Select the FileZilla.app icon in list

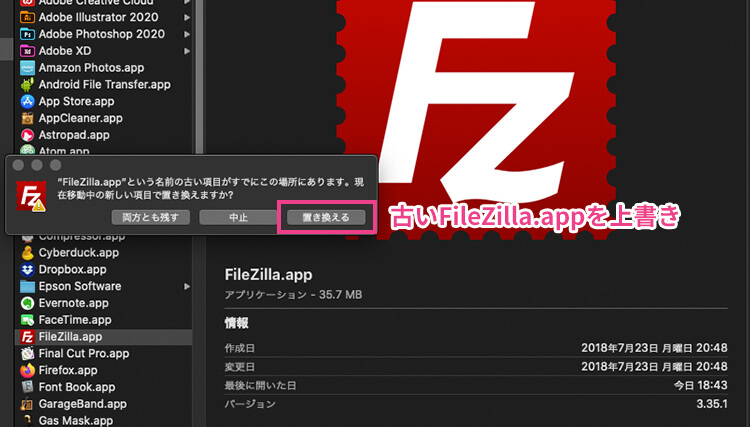click(x=27, y=337)
